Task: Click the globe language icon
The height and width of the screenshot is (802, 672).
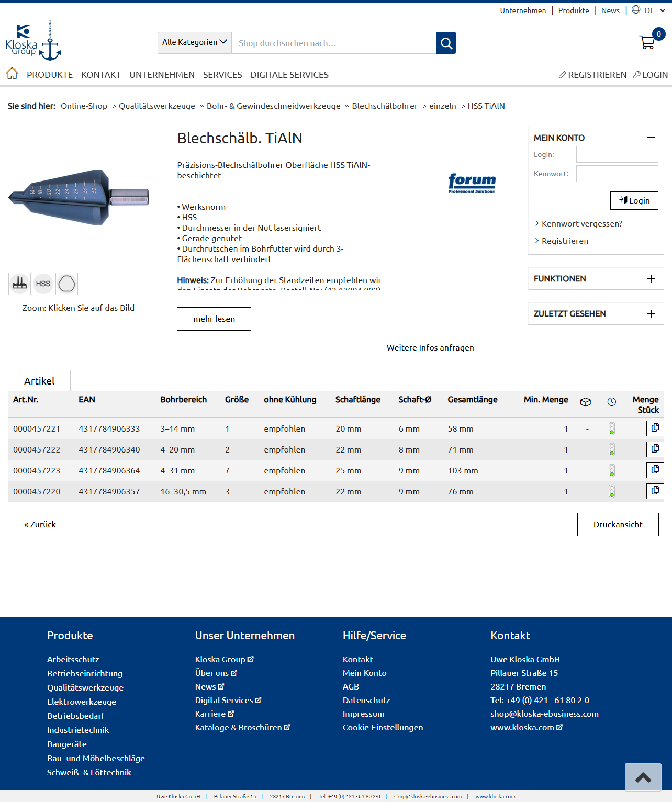Action: [636, 10]
